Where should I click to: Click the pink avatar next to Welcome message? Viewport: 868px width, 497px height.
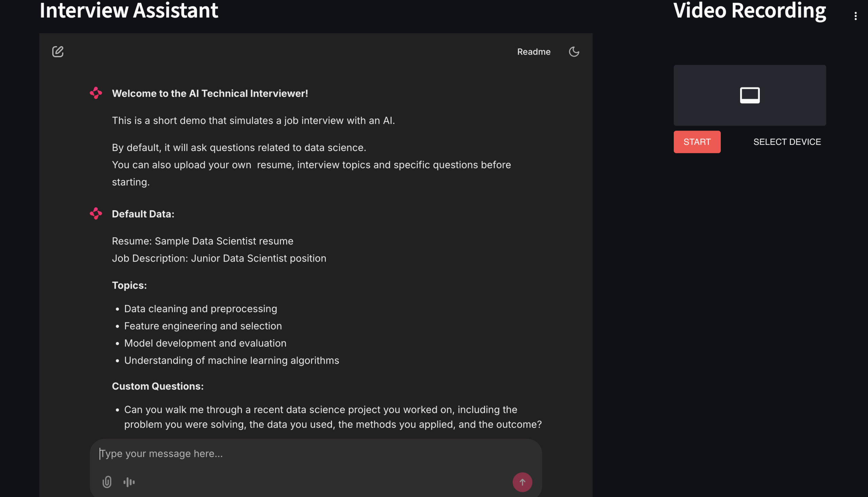coord(96,93)
